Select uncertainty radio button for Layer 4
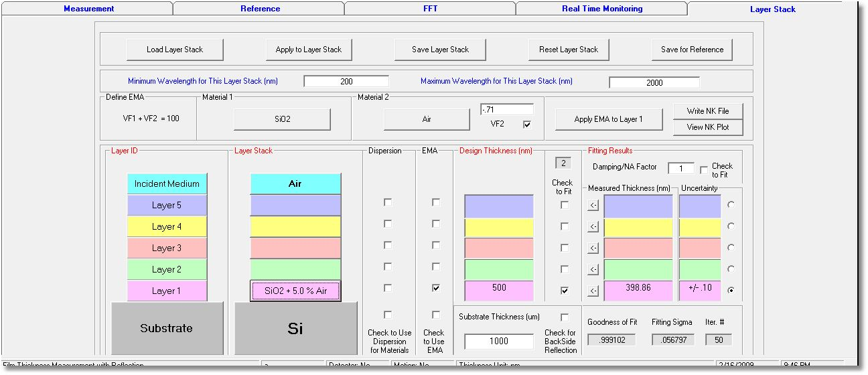The height and width of the screenshot is (375, 868). [731, 226]
